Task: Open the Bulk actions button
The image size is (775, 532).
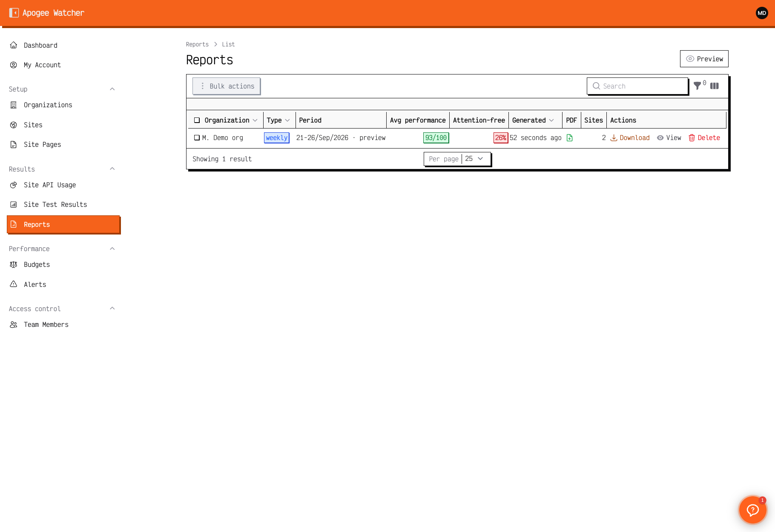Action: (x=227, y=86)
